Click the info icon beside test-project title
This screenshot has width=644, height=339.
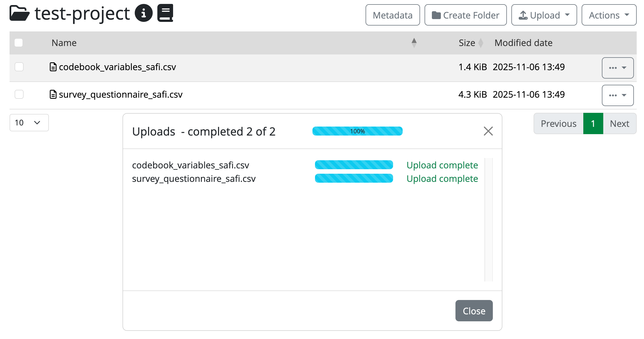pos(144,13)
